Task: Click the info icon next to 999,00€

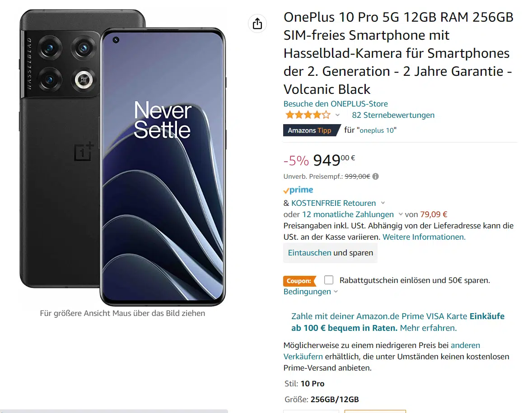Action: point(376,176)
